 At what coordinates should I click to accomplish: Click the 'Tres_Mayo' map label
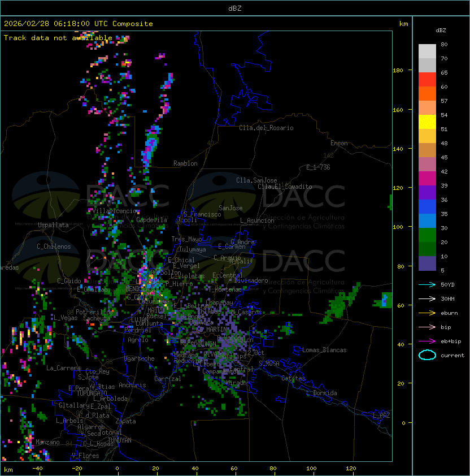[x=186, y=239]
